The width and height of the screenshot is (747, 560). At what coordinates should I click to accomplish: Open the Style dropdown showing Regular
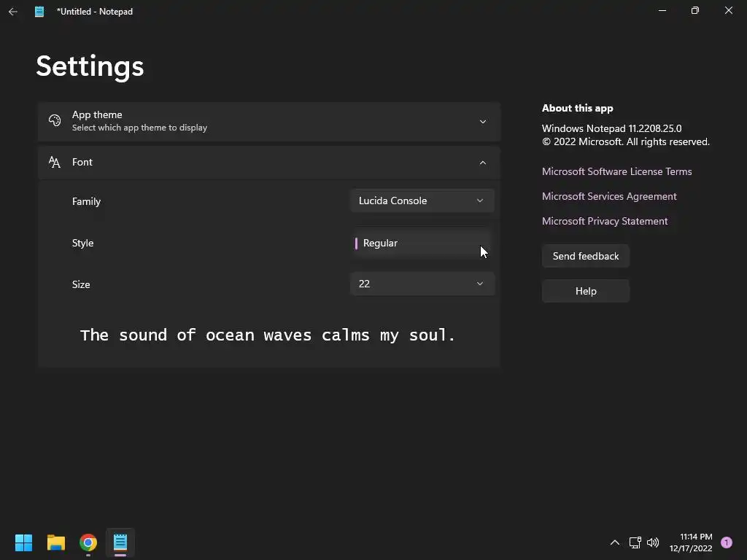(422, 244)
